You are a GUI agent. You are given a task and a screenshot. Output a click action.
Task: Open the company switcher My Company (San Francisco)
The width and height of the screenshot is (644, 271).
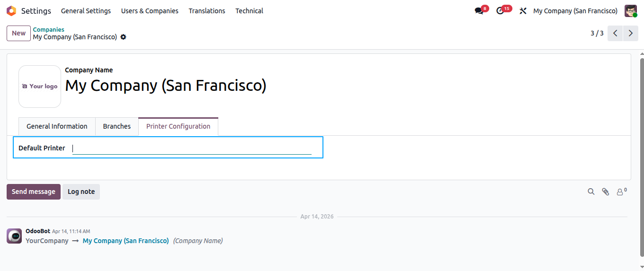pyautogui.click(x=575, y=11)
